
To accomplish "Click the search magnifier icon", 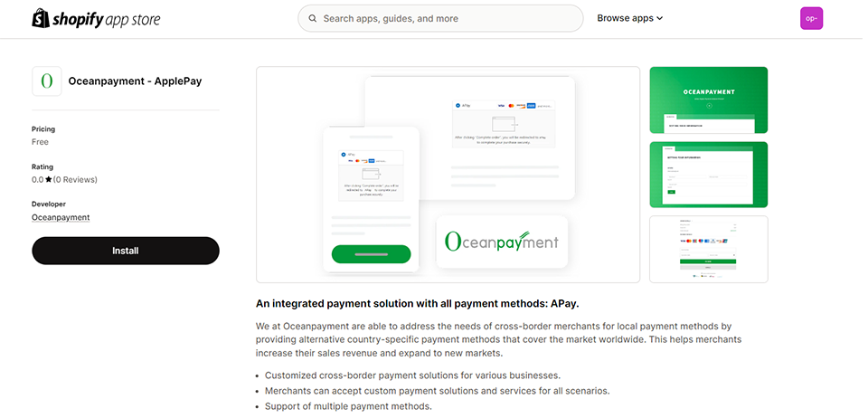I will (x=313, y=18).
